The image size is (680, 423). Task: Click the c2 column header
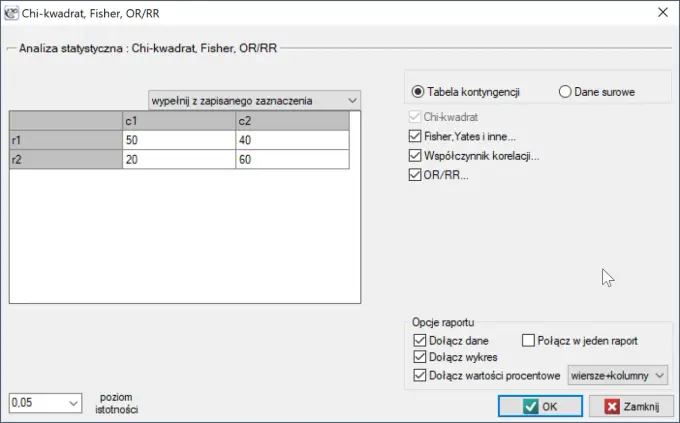(292, 121)
